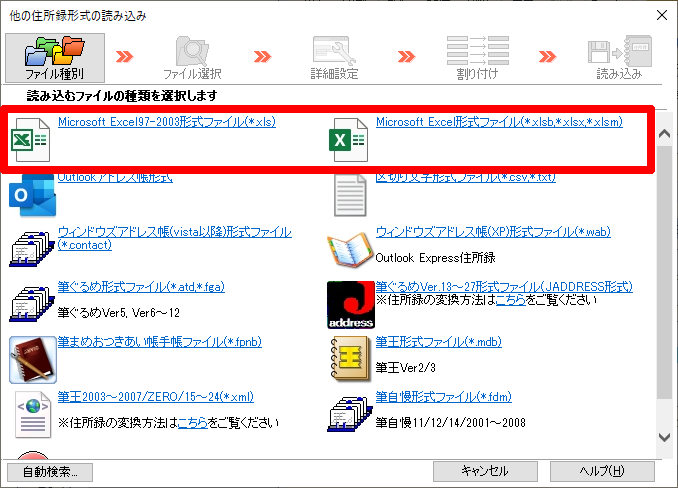
Task: Click the 筆自慢 fdm icon
Action: [350, 415]
